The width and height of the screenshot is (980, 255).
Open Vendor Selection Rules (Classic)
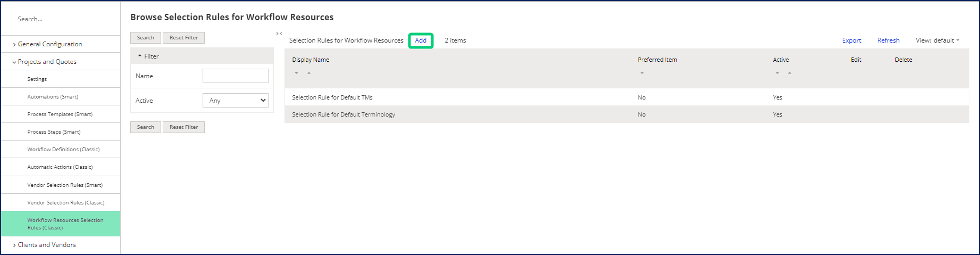coord(66,202)
